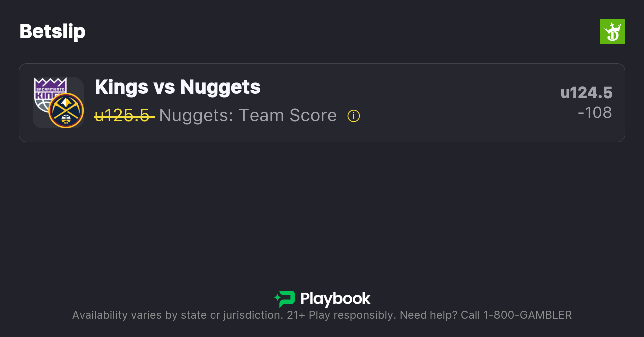Open the Kings vs Nuggets matchup title

pyautogui.click(x=178, y=87)
